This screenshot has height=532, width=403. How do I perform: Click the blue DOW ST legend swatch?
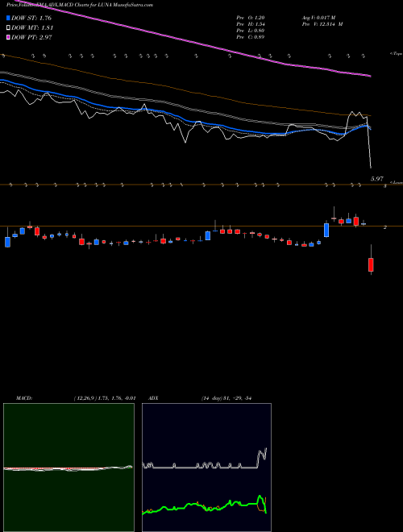click(x=9, y=18)
